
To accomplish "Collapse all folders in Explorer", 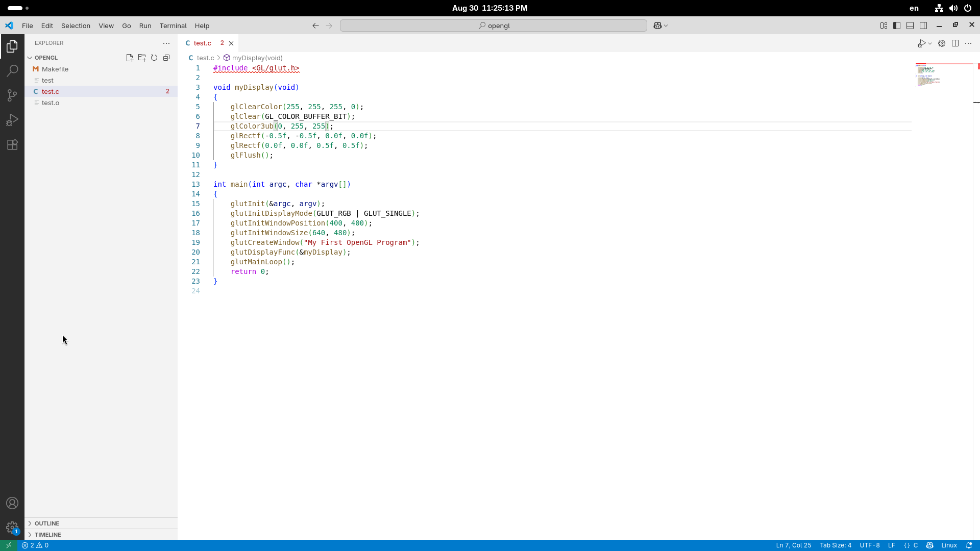I will pos(166,58).
